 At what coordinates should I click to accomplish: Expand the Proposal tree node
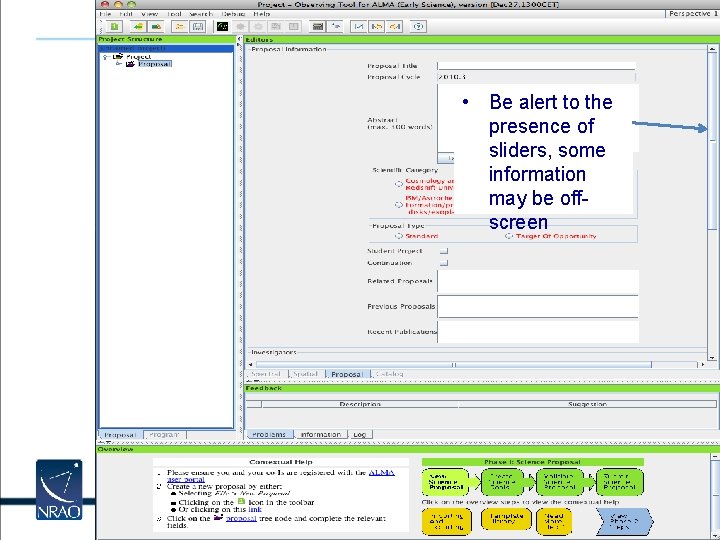118,64
